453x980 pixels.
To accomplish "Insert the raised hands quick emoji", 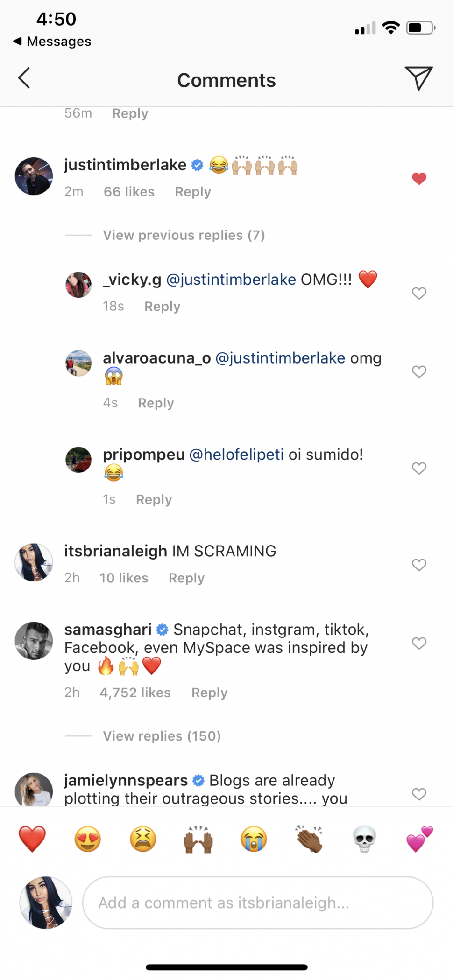I will [198, 839].
